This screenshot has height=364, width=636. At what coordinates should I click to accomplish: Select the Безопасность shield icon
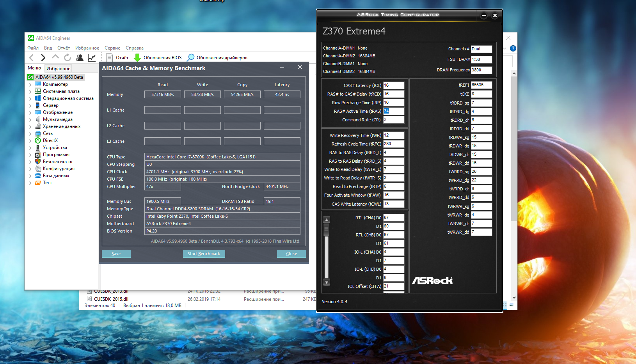point(38,162)
